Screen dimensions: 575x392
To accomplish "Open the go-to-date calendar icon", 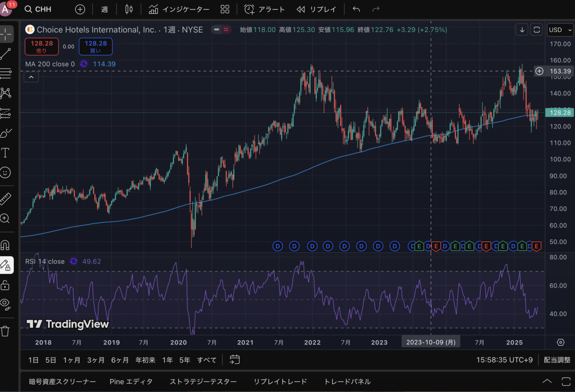I will click(x=235, y=359).
